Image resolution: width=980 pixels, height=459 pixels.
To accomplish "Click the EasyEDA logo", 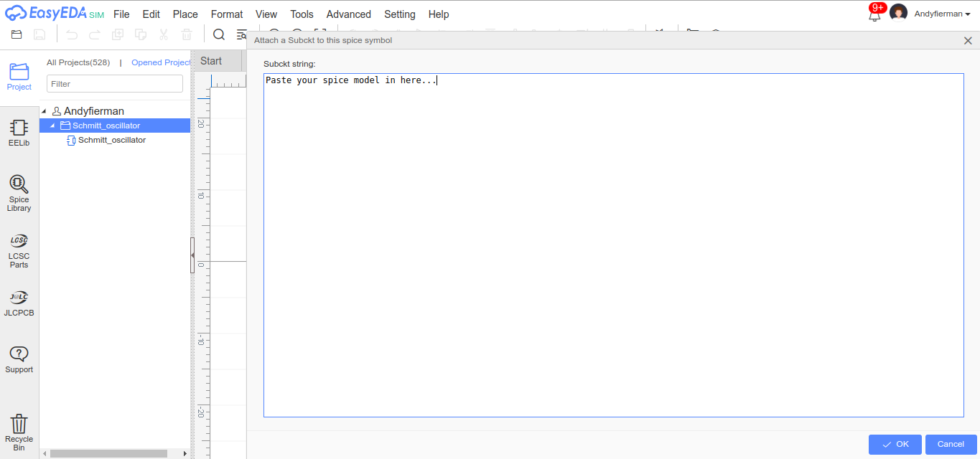I will pos(54,14).
